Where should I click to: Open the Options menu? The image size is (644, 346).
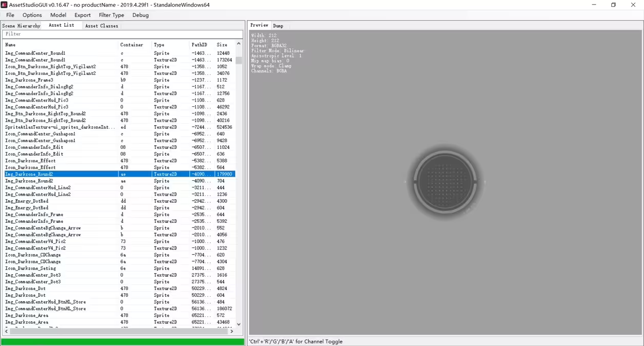32,15
